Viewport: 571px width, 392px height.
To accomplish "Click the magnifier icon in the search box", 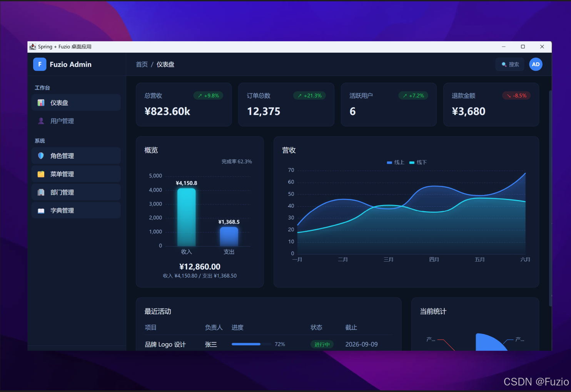I will tap(504, 65).
